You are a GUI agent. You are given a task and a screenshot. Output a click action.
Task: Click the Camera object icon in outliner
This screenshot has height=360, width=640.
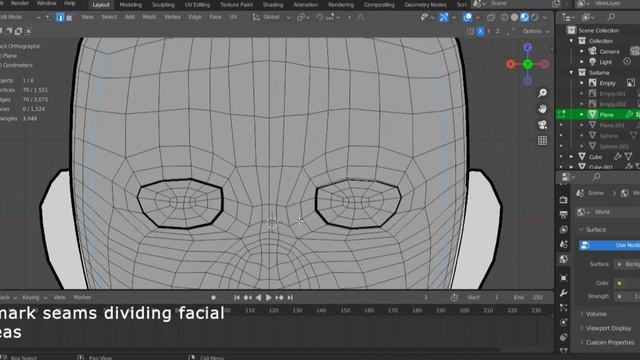click(592, 51)
